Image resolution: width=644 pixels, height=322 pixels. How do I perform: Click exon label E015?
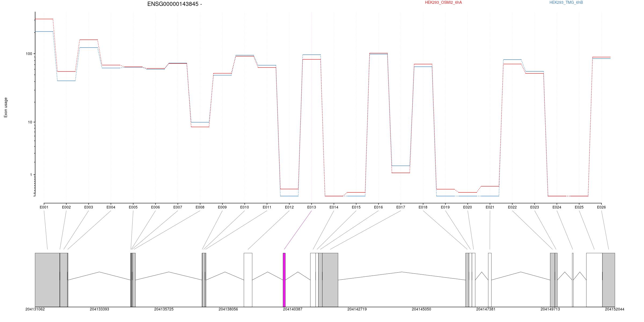coord(356,207)
